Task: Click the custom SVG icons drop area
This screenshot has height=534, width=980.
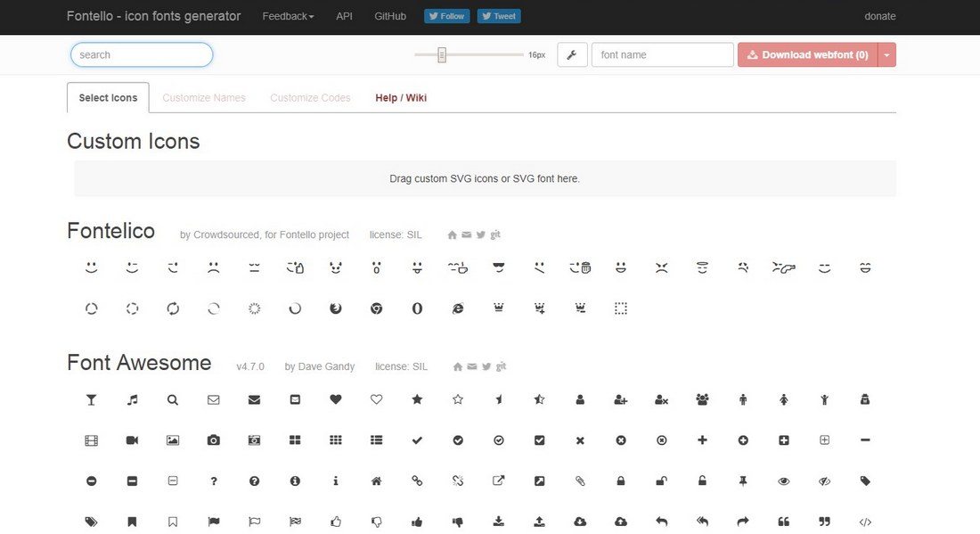Action: pos(485,179)
